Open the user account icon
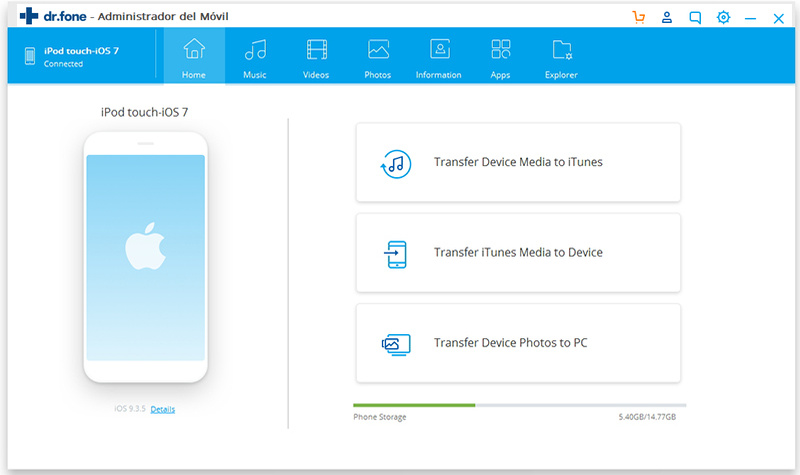The height and width of the screenshot is (475, 800). [666, 17]
